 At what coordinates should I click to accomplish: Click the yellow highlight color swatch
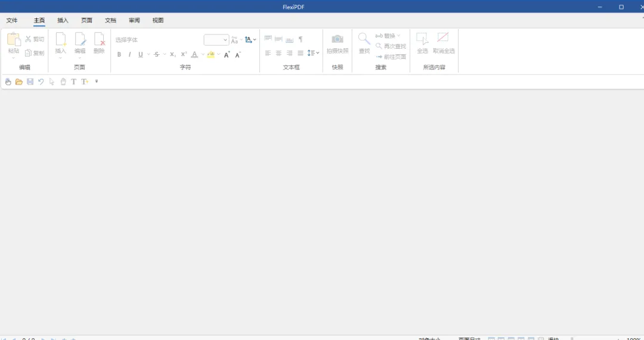(x=210, y=55)
